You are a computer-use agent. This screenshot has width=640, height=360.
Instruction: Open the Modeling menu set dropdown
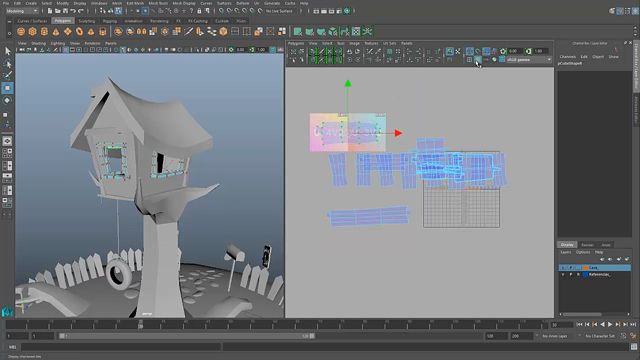tap(22, 11)
